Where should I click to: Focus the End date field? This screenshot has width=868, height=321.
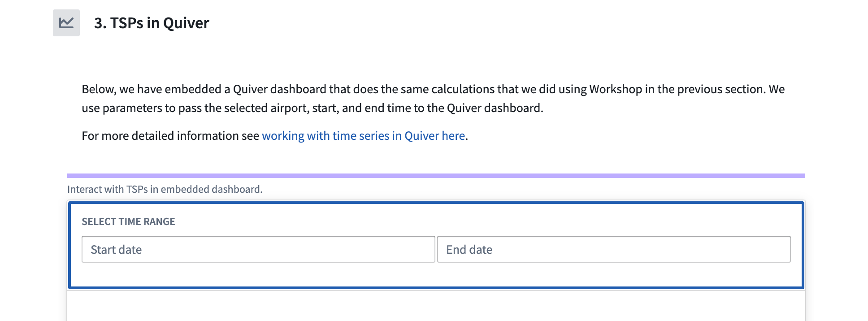pyautogui.click(x=613, y=249)
